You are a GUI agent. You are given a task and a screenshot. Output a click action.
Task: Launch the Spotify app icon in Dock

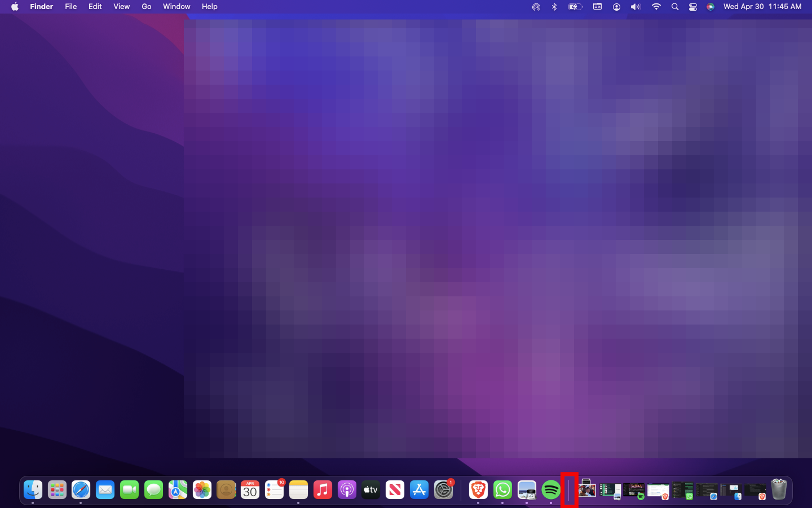pyautogui.click(x=551, y=489)
